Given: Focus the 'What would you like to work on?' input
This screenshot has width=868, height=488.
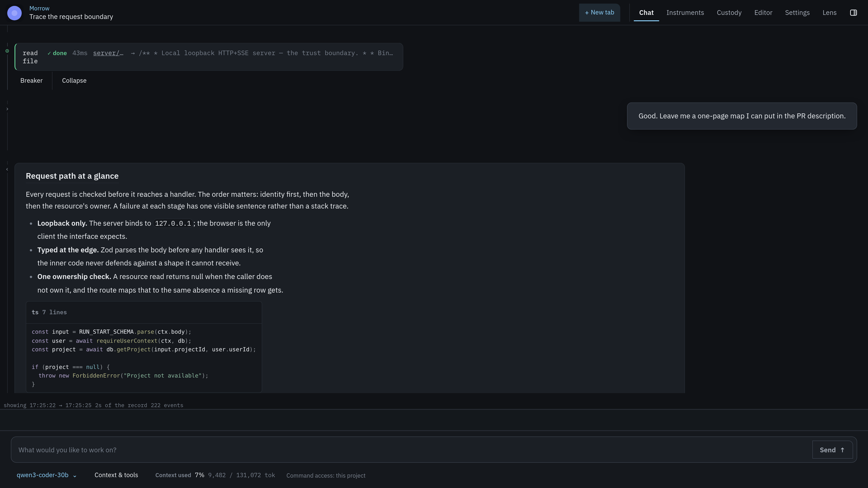Looking at the screenshot, I should click(411, 450).
